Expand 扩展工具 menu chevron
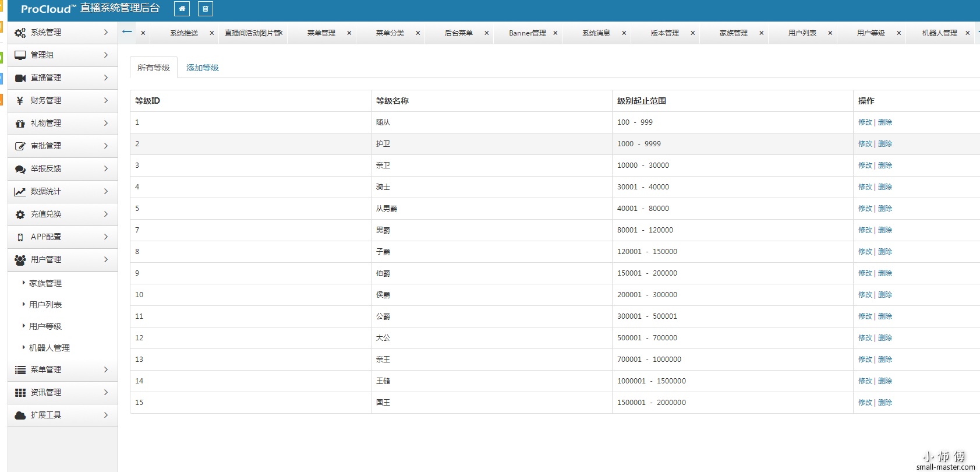 point(106,415)
